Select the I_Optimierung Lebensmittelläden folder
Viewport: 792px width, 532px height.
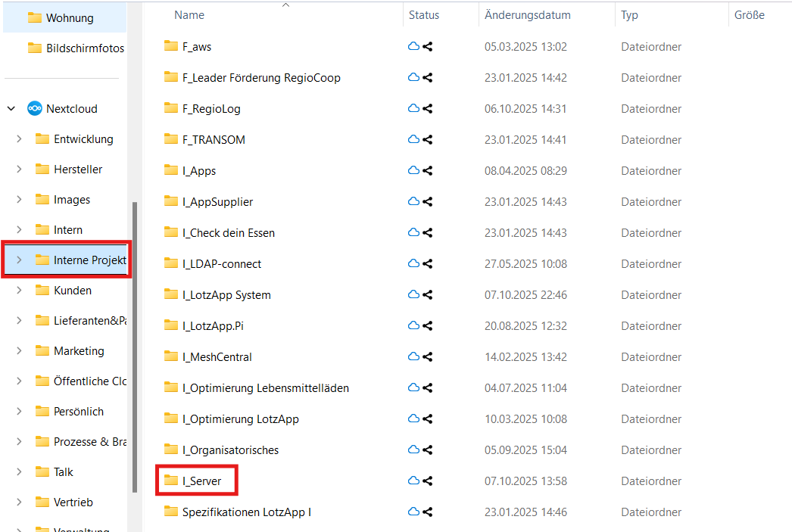tap(265, 388)
